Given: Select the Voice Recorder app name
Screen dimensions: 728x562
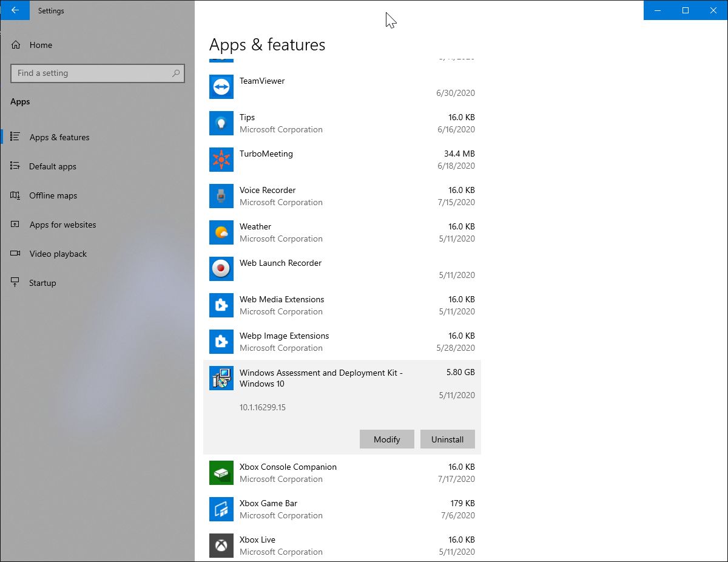Looking at the screenshot, I should pos(268,190).
